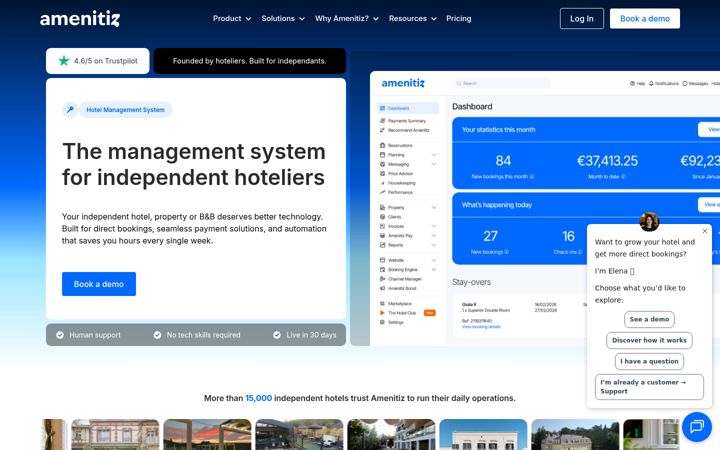
Task: Click the Live in 30 days checkmark
Action: pyautogui.click(x=277, y=335)
